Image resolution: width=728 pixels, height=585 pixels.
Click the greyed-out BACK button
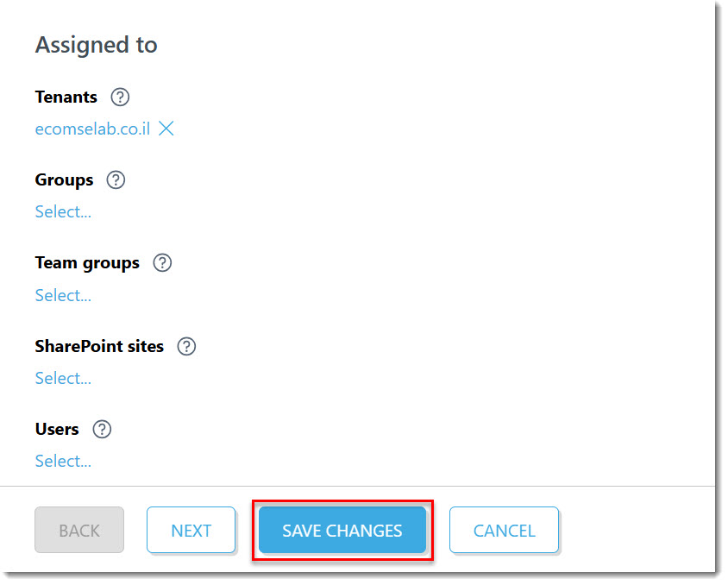[79, 531]
